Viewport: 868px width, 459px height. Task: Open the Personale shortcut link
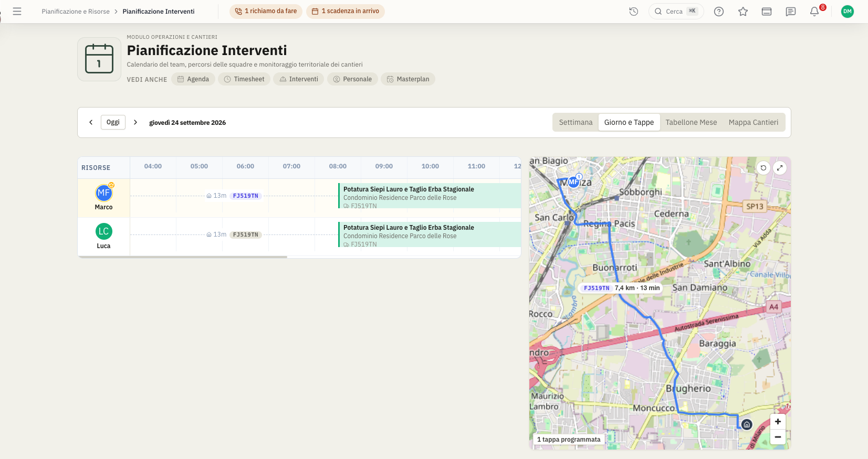tap(352, 79)
